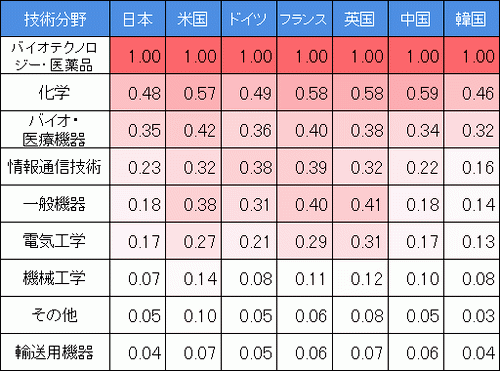Viewport: 500px width, 371px height.
Task: Click the 技術分野 header cell
Action: [x=55, y=19]
